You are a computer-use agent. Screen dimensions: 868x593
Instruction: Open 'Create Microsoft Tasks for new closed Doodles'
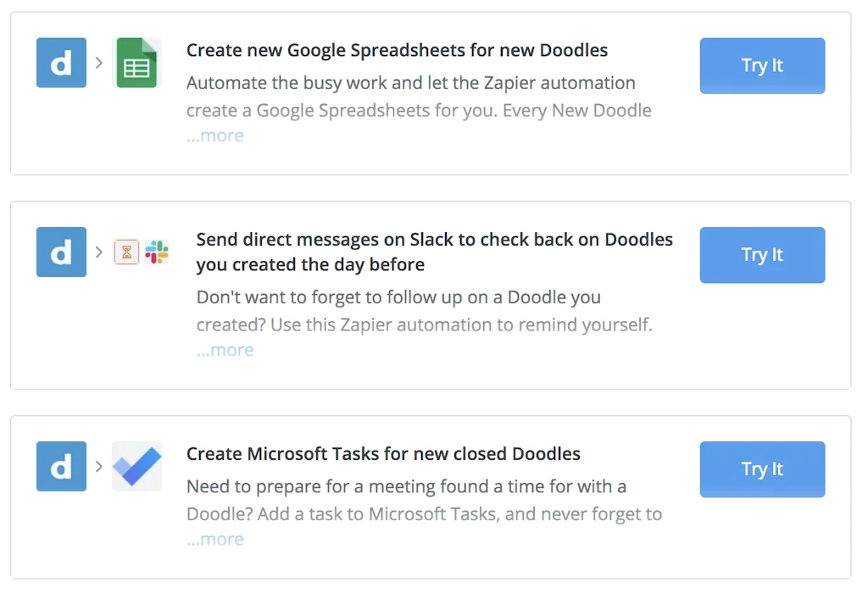(x=383, y=454)
